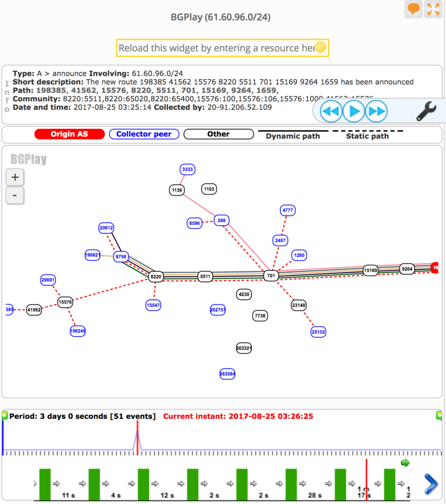The height and width of the screenshot is (504, 446).
Task: Click the Collector peer legend label
Action: pos(144,134)
